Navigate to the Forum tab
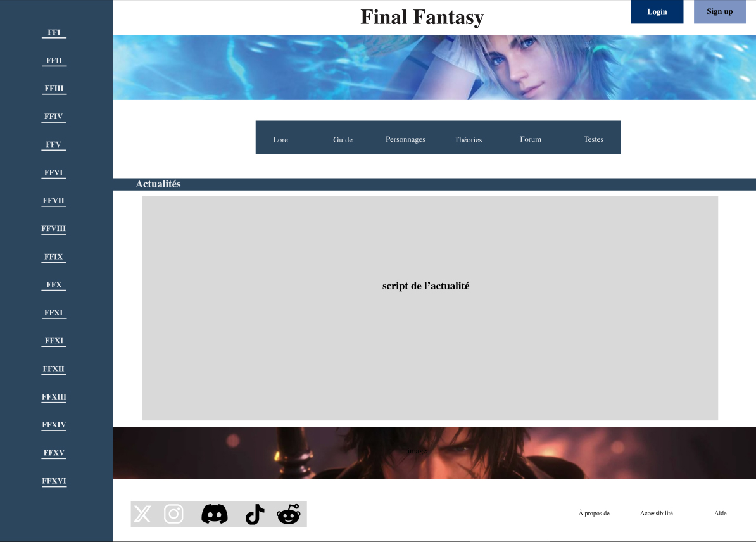Viewport: 756px width, 542px height. (x=531, y=139)
